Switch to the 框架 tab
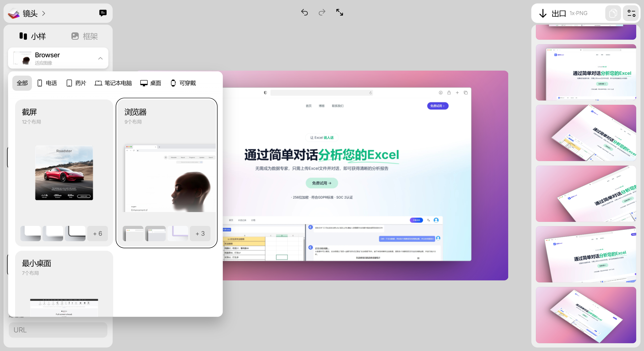This screenshot has width=644, height=351. point(84,36)
